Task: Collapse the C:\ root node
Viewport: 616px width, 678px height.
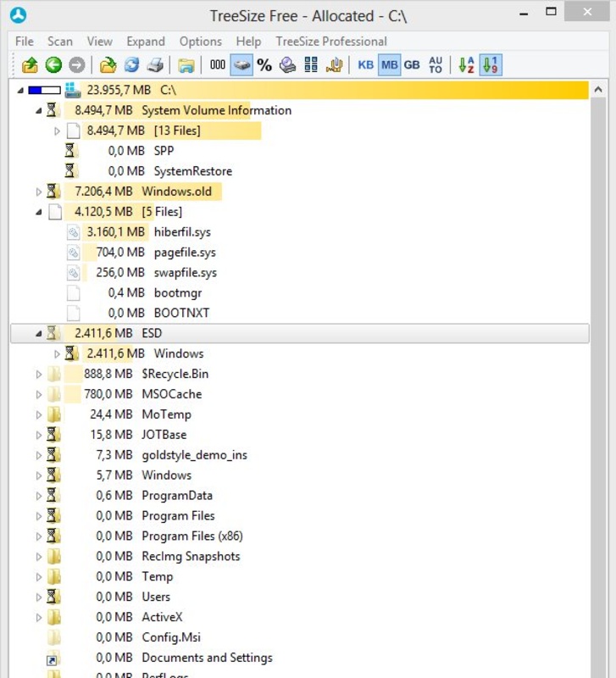Action: point(19,91)
